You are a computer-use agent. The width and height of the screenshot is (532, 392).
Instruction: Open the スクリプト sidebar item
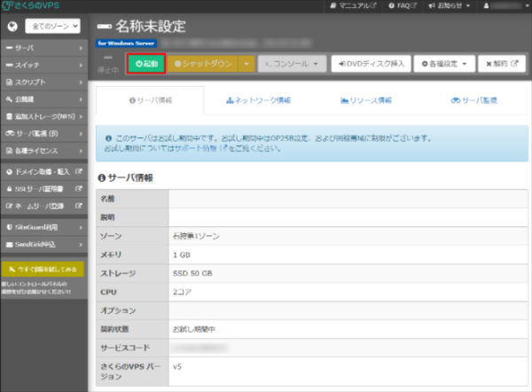(x=44, y=82)
